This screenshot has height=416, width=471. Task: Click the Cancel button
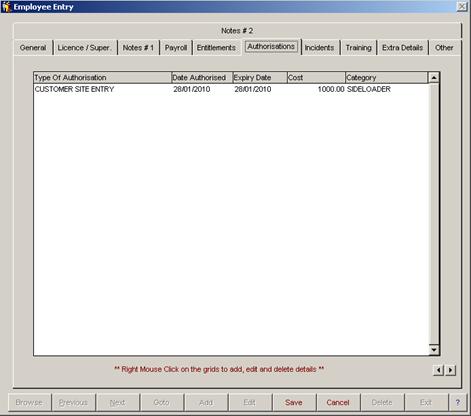click(338, 402)
